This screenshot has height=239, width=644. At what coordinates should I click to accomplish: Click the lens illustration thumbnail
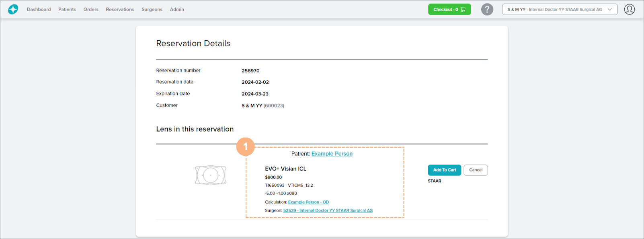(211, 175)
